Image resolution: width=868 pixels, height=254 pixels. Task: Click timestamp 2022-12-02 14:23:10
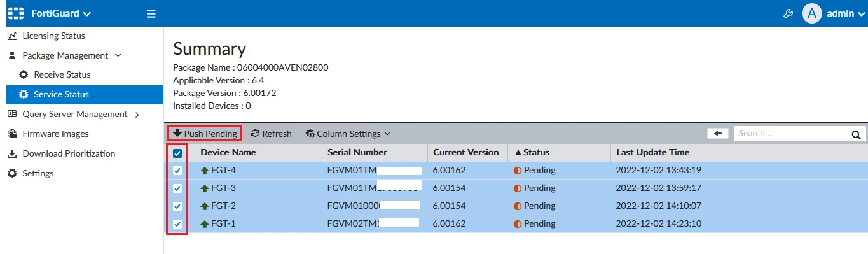(x=659, y=224)
